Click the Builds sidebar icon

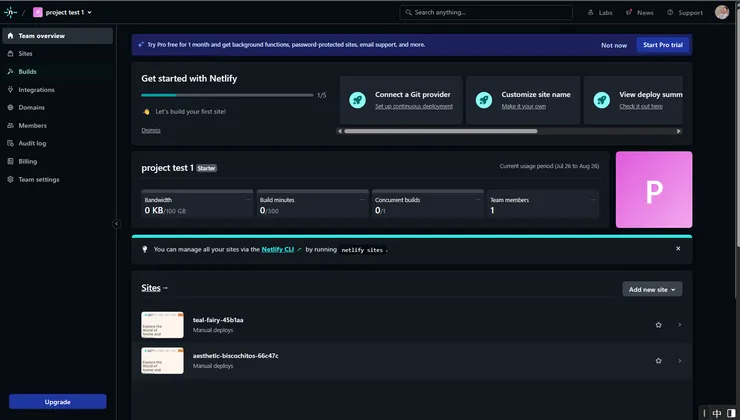[x=10, y=71]
